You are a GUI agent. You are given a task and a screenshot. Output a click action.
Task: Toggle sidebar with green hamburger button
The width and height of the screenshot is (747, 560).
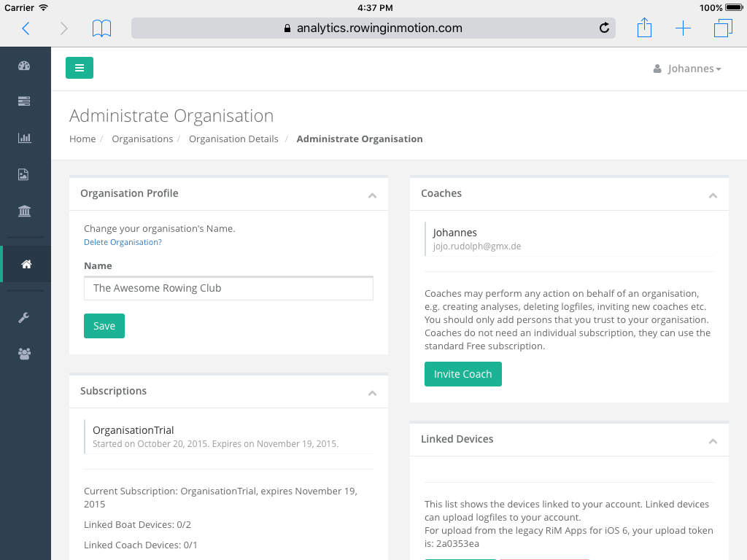(x=80, y=68)
